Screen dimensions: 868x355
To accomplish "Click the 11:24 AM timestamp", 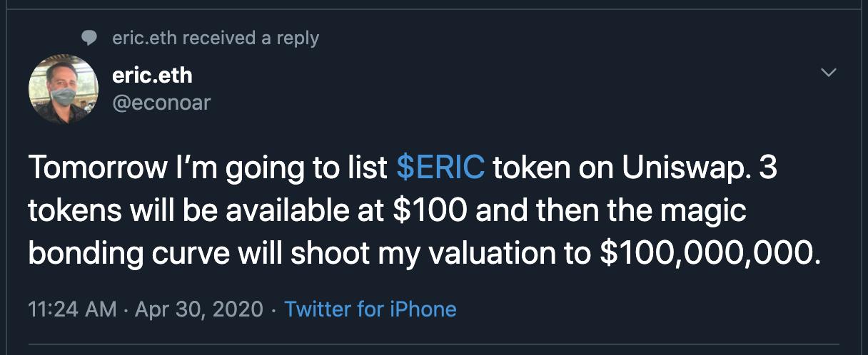I will click(x=72, y=309).
